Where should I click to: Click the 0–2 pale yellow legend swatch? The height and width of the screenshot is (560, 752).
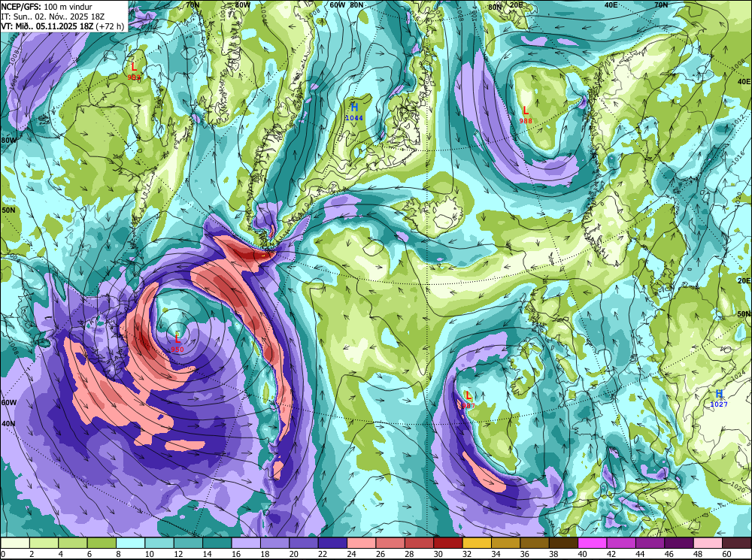click(15, 543)
